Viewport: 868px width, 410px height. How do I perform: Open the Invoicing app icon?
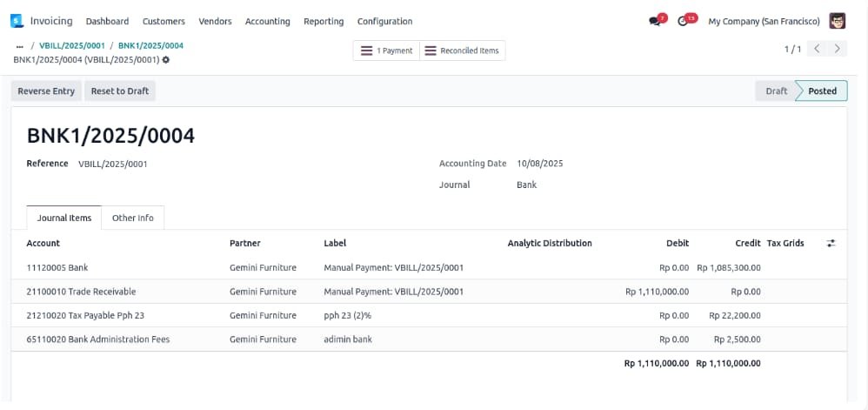tap(17, 21)
